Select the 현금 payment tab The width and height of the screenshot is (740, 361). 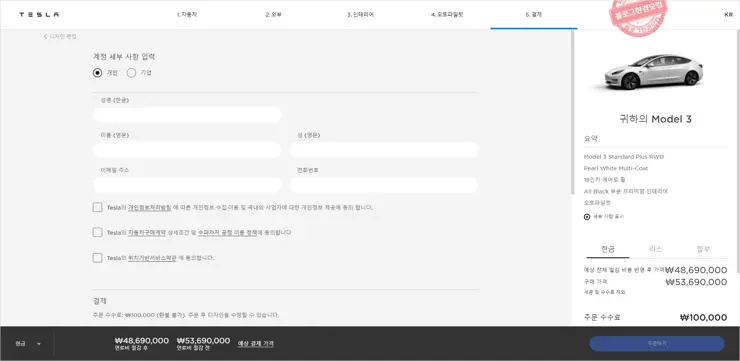pos(607,250)
